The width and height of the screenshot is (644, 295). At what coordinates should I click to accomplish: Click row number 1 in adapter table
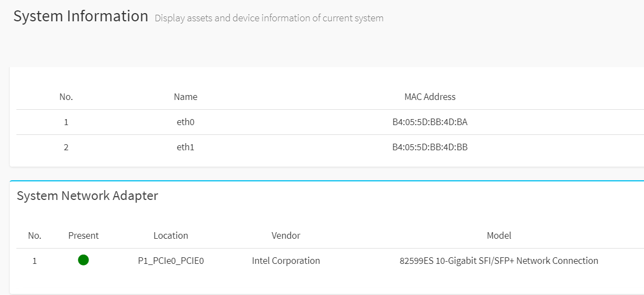point(34,261)
